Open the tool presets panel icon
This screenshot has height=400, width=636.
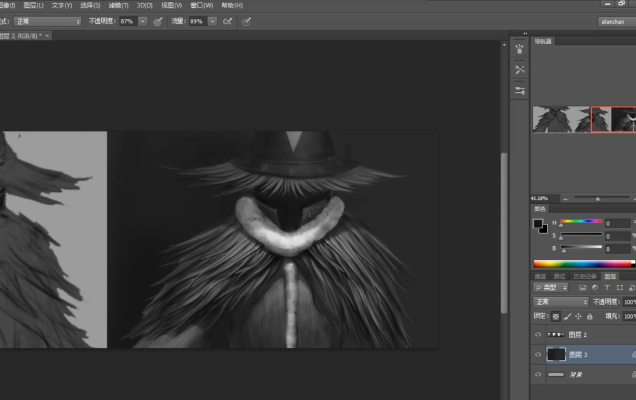click(520, 69)
